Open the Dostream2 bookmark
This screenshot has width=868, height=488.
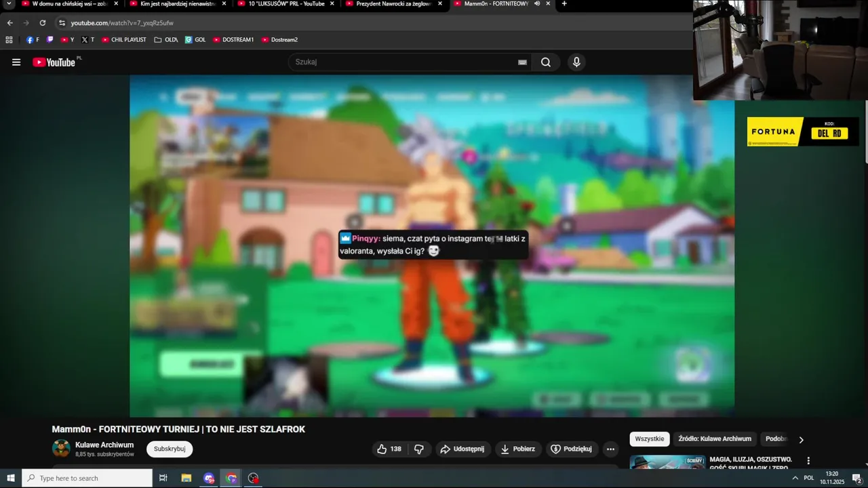coord(279,39)
